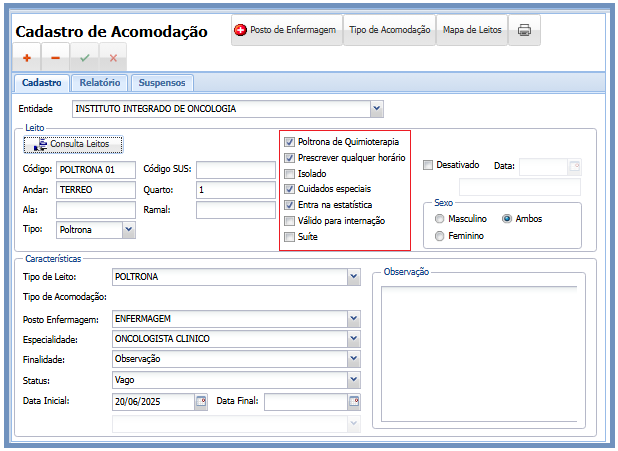Viewport: 618px width, 451px height.
Task: Select Masculino radio button
Action: point(439,218)
